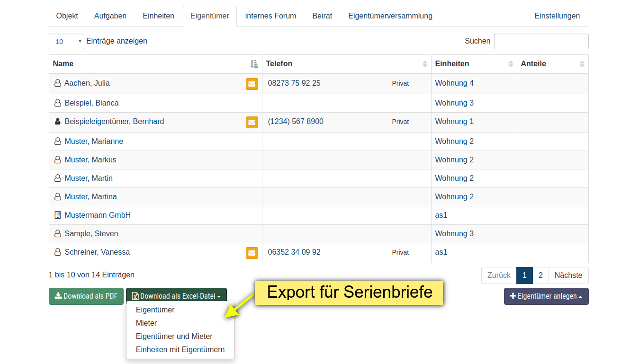Click the email icon for Schreiner, Vanessa
This screenshot has height=364, width=639.
tap(252, 253)
